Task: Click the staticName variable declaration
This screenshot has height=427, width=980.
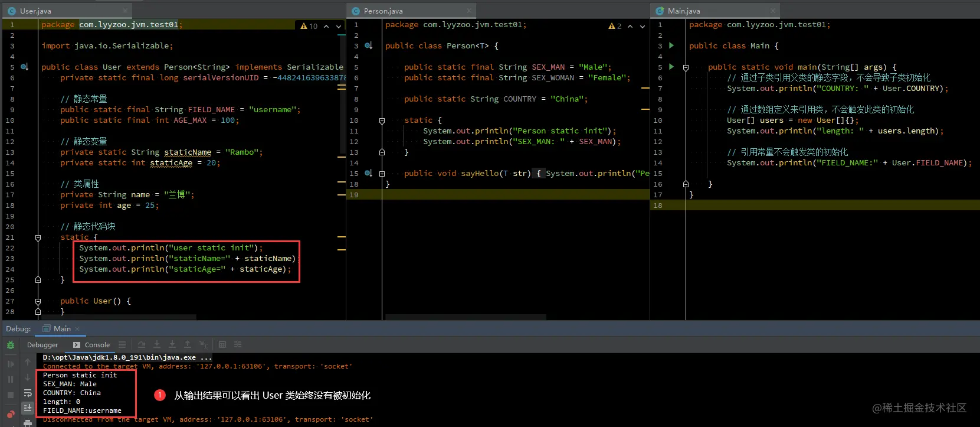Action: [x=188, y=152]
